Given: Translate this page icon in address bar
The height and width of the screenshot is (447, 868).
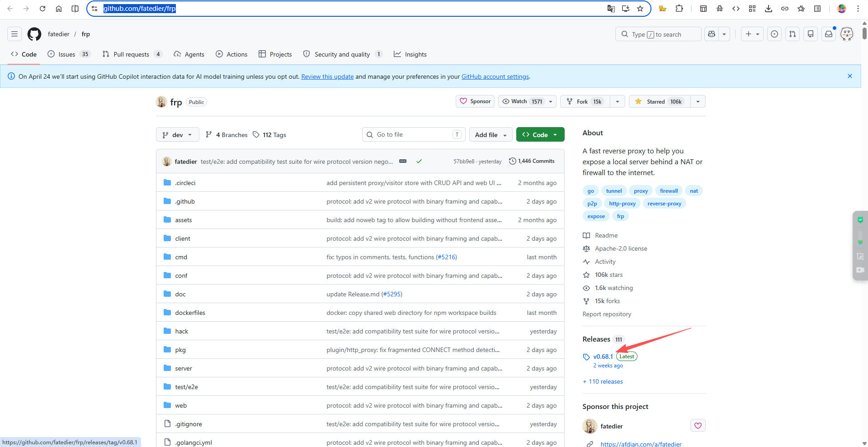Looking at the screenshot, I should point(611,9).
